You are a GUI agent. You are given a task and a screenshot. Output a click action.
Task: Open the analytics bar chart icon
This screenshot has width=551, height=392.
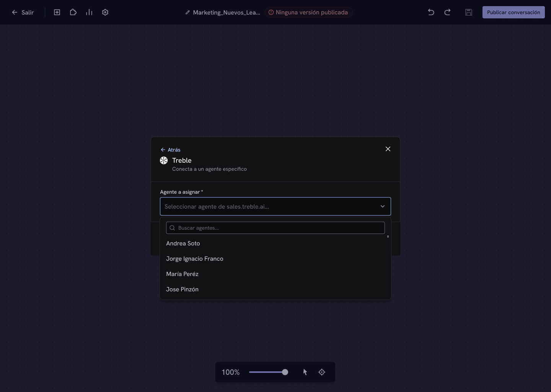[89, 12]
